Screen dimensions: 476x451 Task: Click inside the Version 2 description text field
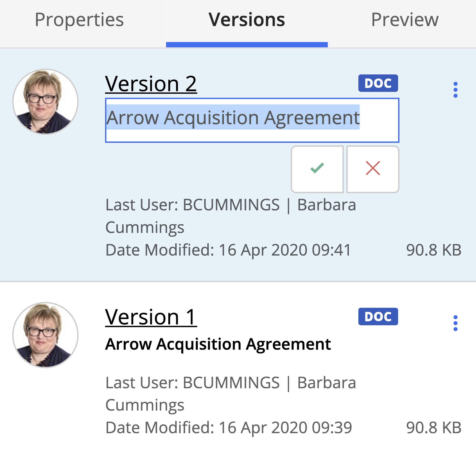coord(252,120)
